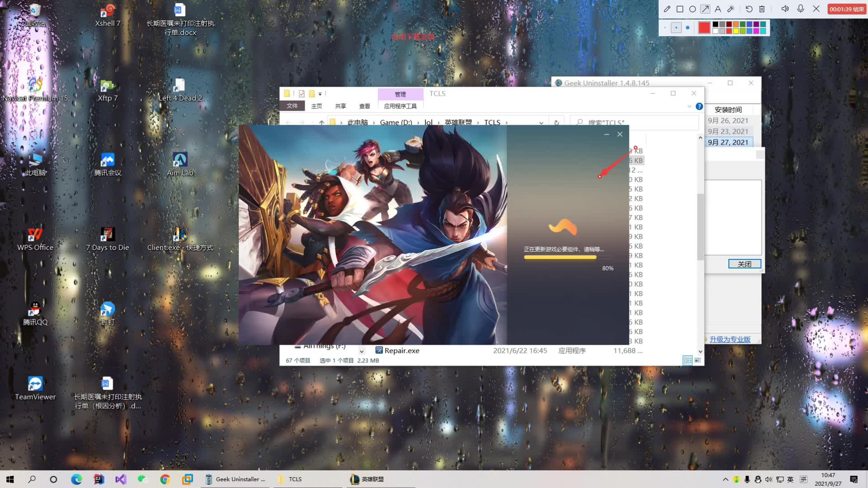Viewport: 868px width, 488px height.
Task: Open Visual Studio from taskbar
Action: point(121,479)
